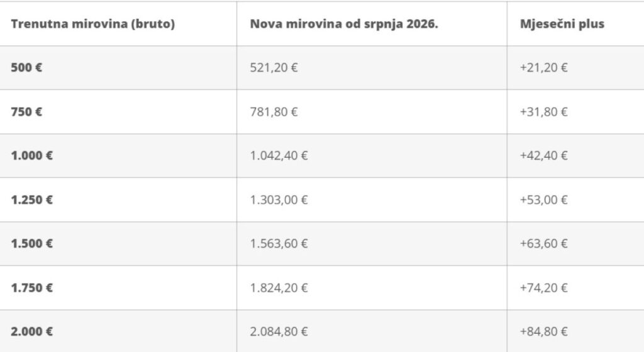Select the 1.250 € pension cell
The image size is (644, 352).
31,200
